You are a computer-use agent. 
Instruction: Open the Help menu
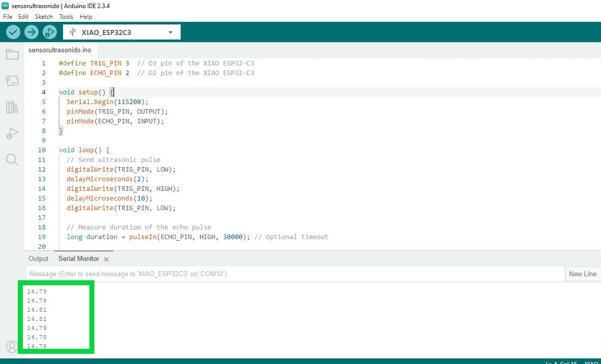(86, 17)
